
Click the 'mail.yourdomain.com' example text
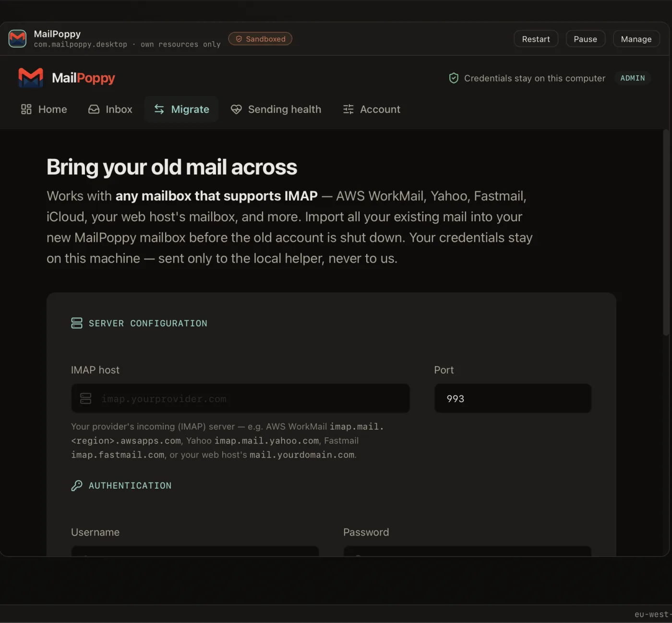tap(302, 455)
